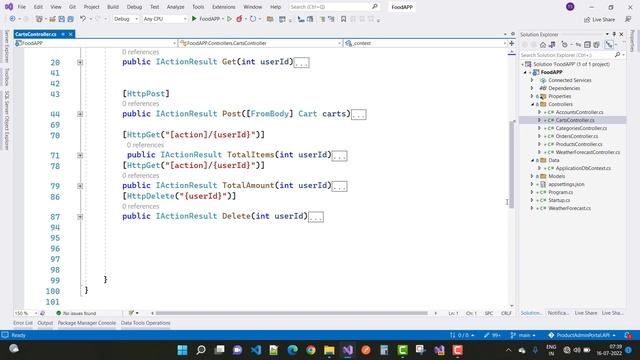Image resolution: width=640 pixels, height=360 pixels.
Task: Click the Visual Studio logo icon
Action: click(9, 7)
